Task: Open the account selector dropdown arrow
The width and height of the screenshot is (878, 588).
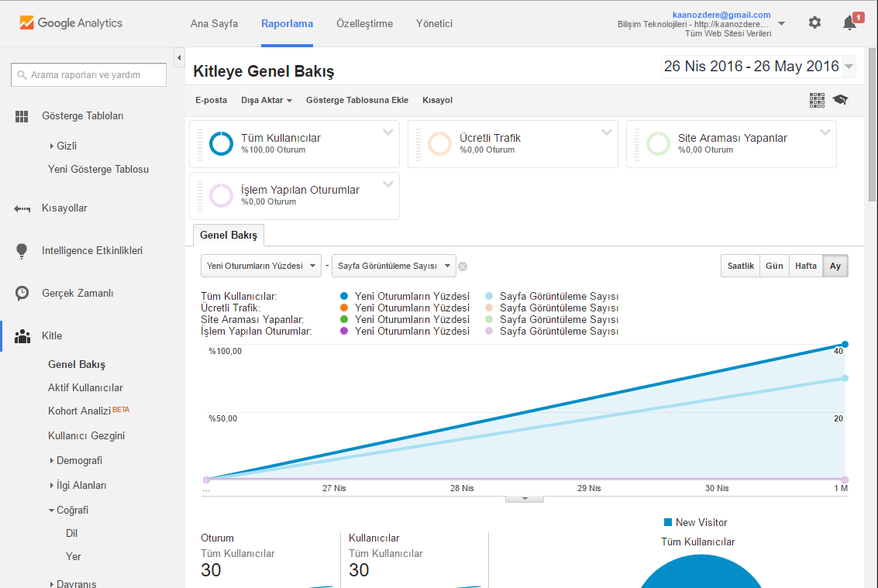Action: (782, 23)
